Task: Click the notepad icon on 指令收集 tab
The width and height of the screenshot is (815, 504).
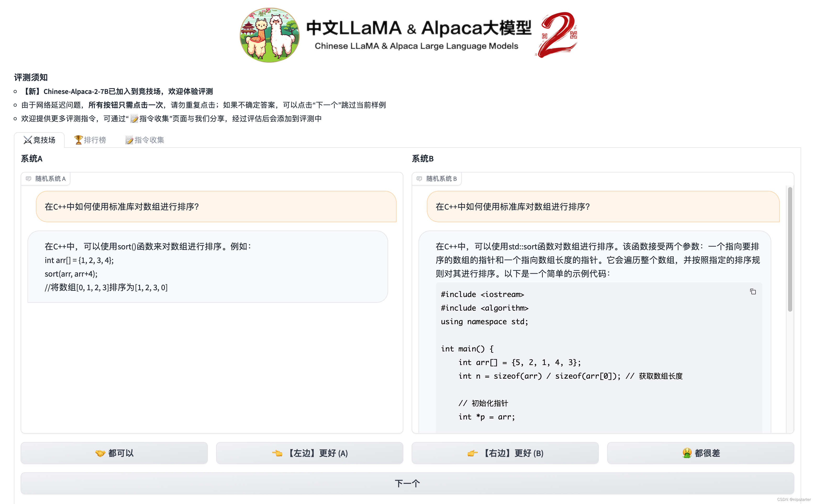Action: pyautogui.click(x=129, y=140)
